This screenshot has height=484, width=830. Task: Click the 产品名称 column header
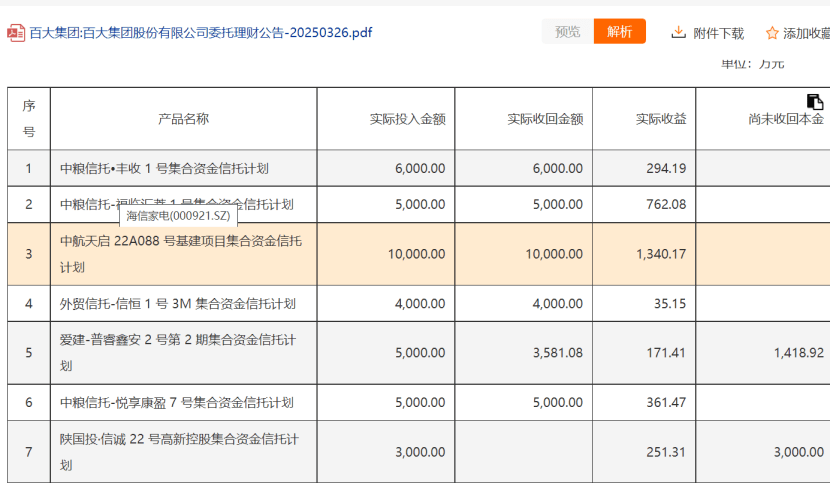pos(184,119)
